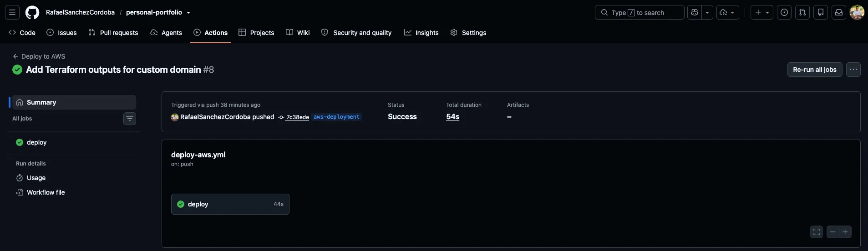Viewport: 868px width, 251px height.
Task: Zoom in the workflow graph
Action: point(845,232)
